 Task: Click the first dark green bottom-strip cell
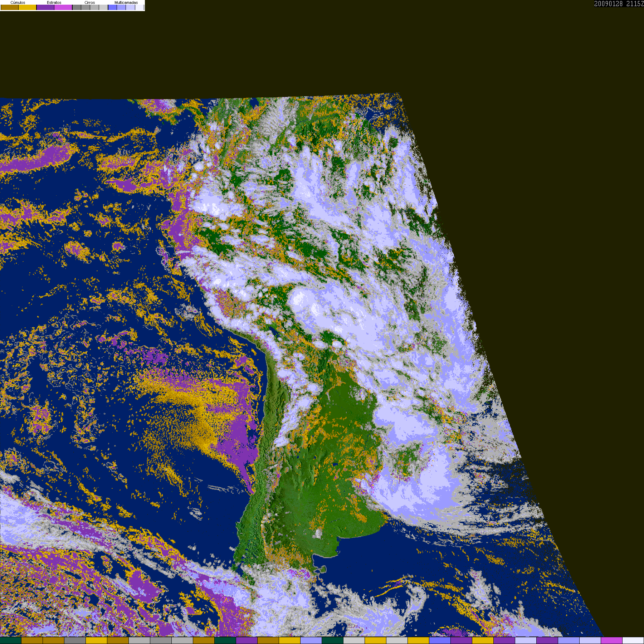coord(11,640)
